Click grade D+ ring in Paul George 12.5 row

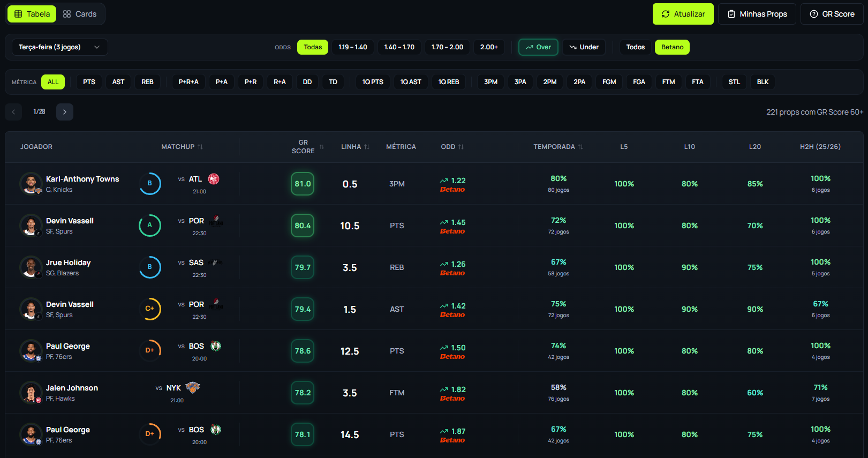pos(150,351)
